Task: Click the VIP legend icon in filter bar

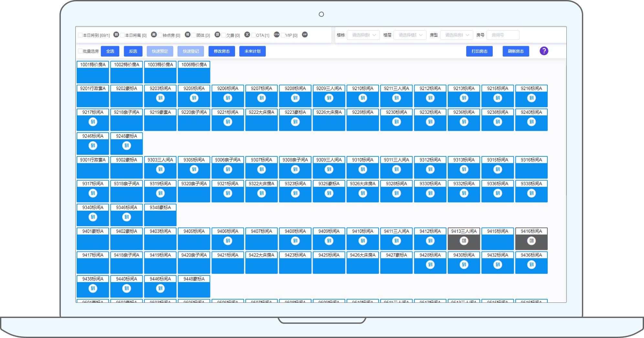Action: tap(305, 35)
